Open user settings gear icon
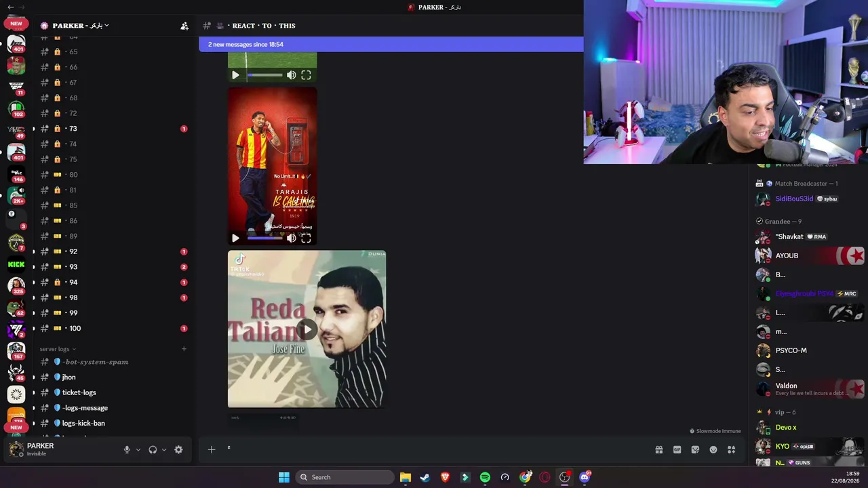The image size is (868, 488). pyautogui.click(x=178, y=449)
